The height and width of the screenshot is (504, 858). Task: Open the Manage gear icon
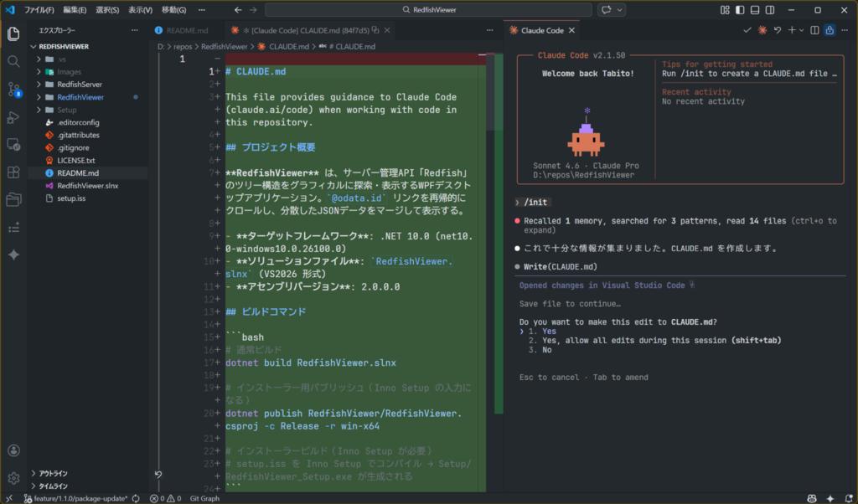pyautogui.click(x=13, y=478)
